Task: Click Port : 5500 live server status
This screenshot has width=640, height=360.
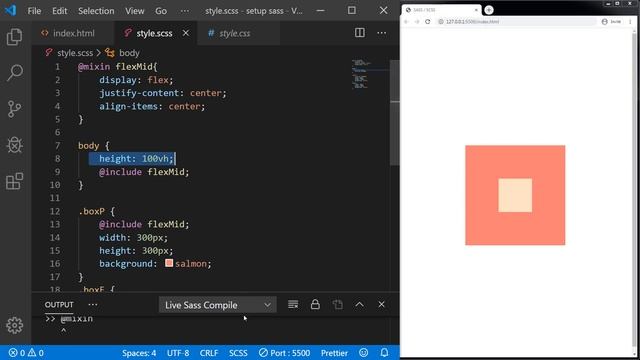Action: (x=284, y=353)
